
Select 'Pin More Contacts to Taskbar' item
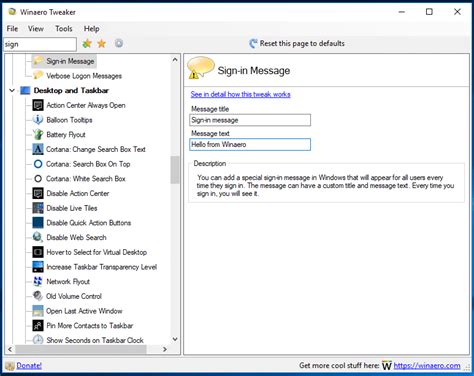pos(90,326)
